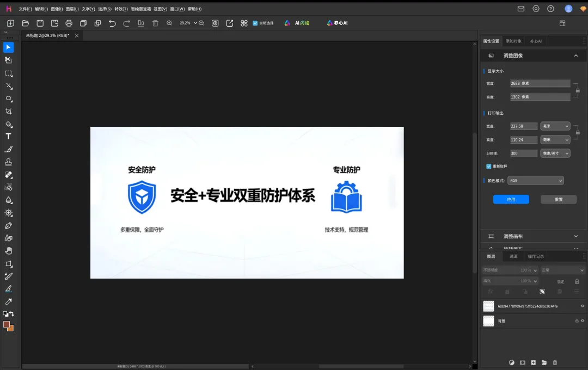The width and height of the screenshot is (588, 370).
Task: Open AI闪绘 feature
Action: click(297, 23)
